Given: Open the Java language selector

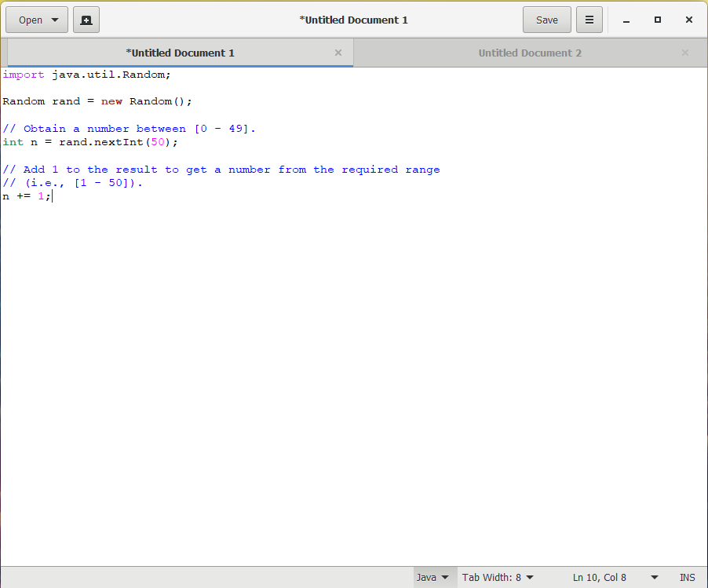Looking at the screenshot, I should [x=434, y=577].
